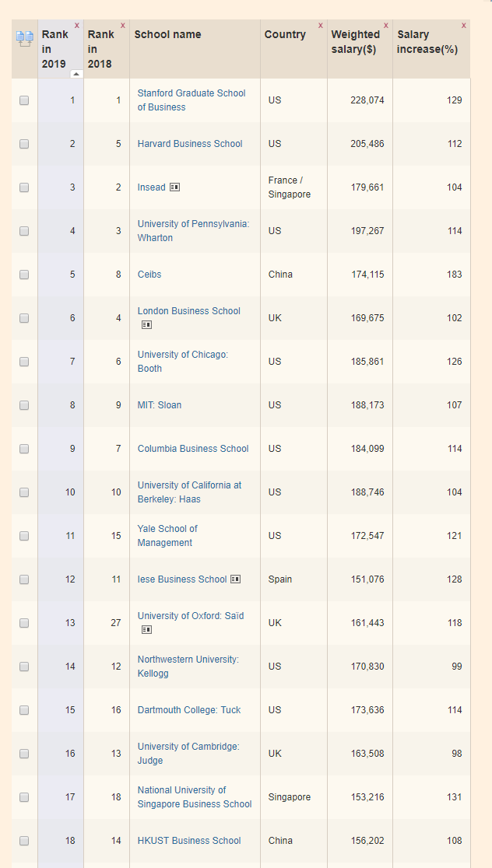492x868 pixels.
Task: Click the sort arrow under Rank in 2019
Action: 76,74
